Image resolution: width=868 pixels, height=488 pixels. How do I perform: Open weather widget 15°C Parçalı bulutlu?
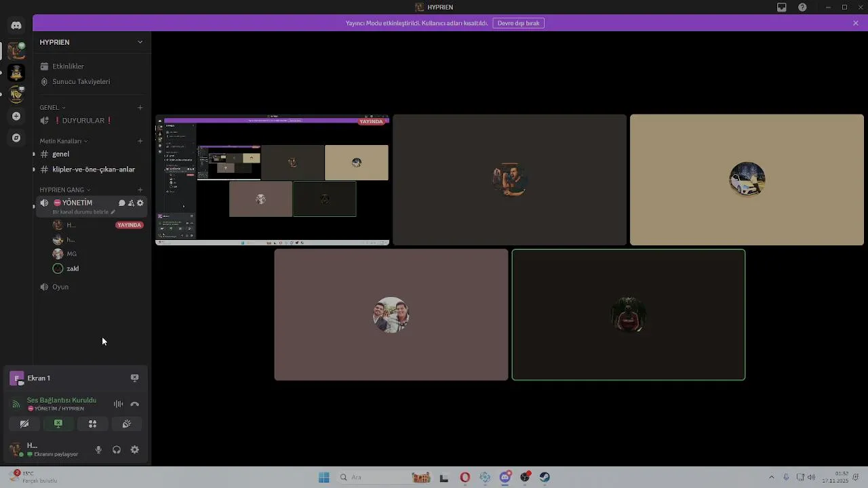[x=33, y=477]
